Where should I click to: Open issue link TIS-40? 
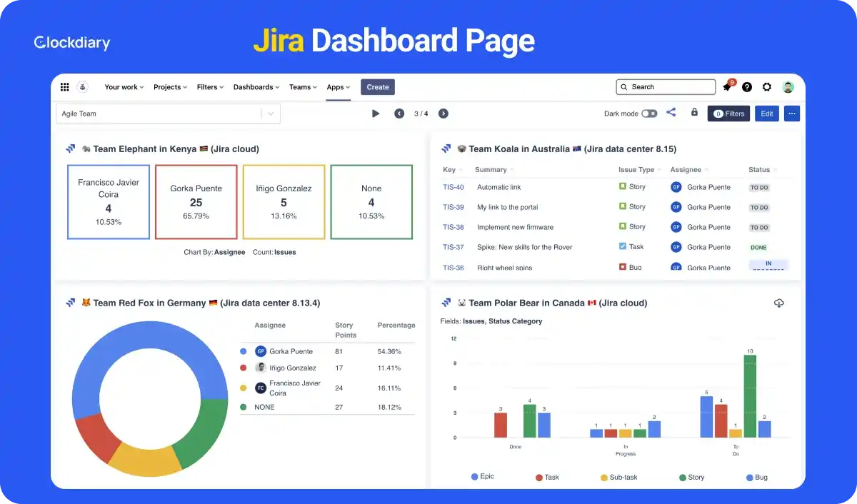[453, 187]
